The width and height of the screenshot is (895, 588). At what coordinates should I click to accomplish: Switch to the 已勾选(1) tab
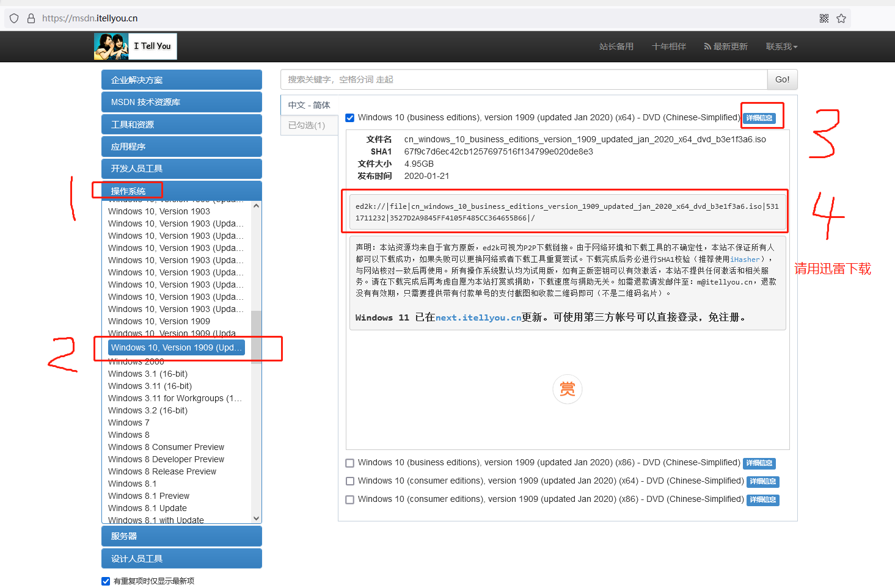[x=309, y=125]
